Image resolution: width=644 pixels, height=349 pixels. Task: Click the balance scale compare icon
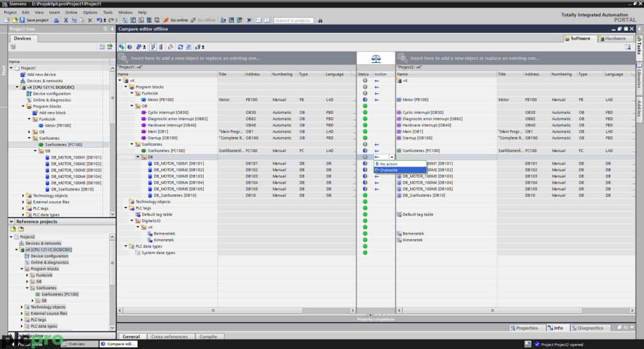tap(376, 58)
